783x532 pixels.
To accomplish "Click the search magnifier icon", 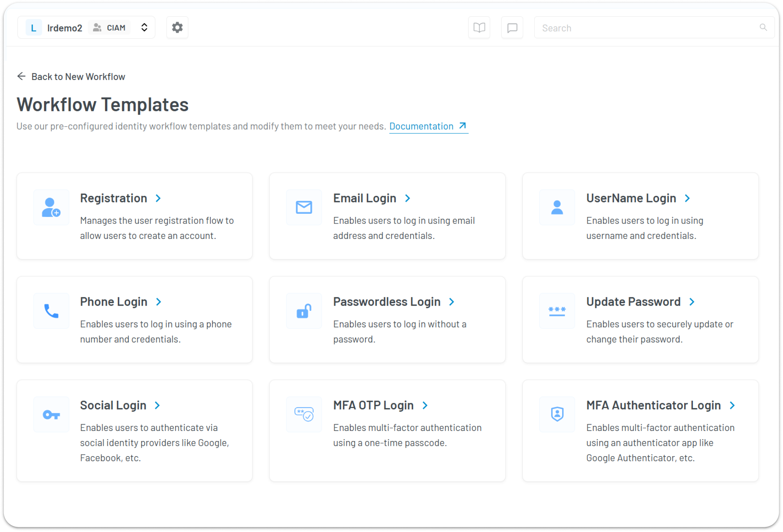I will pos(763,27).
